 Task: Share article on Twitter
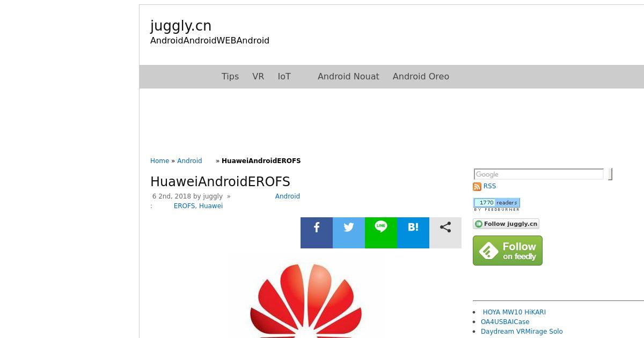pos(349,233)
